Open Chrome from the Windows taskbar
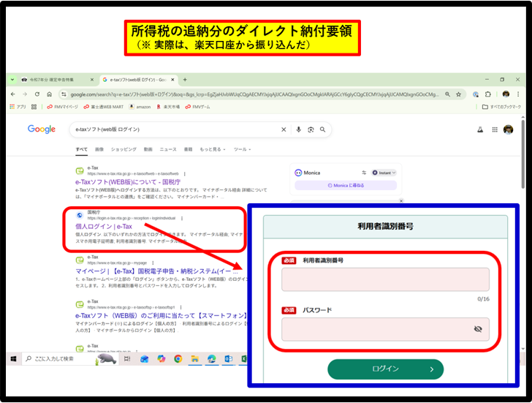The width and height of the screenshot is (532, 403). (x=178, y=359)
